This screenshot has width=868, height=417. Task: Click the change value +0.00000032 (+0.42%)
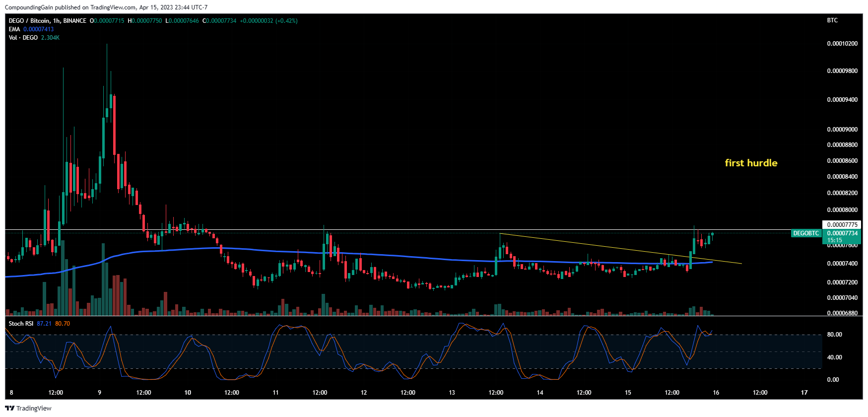point(268,21)
